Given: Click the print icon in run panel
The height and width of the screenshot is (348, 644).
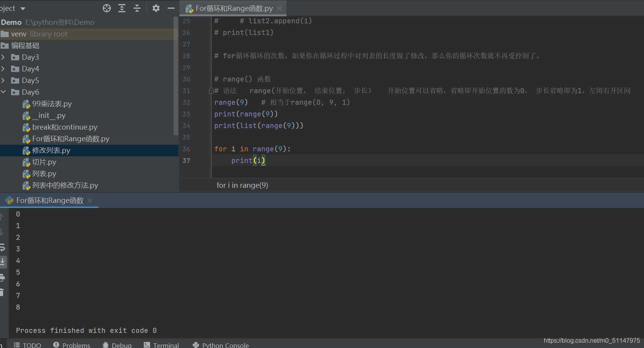Looking at the screenshot, I should coord(2,277).
